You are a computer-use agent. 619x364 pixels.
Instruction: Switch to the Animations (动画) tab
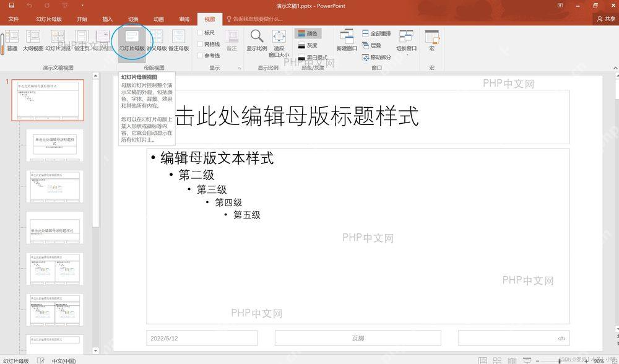coord(158,19)
